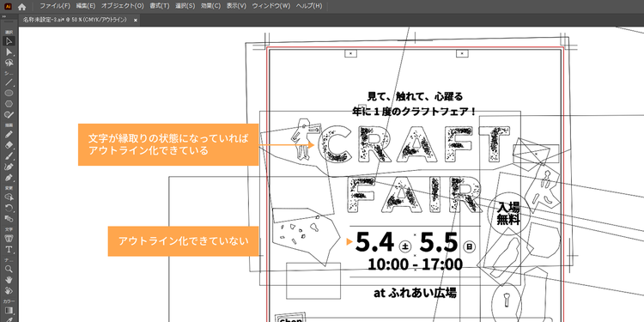Click the Illustrator Ai logo

pyautogui.click(x=8, y=7)
